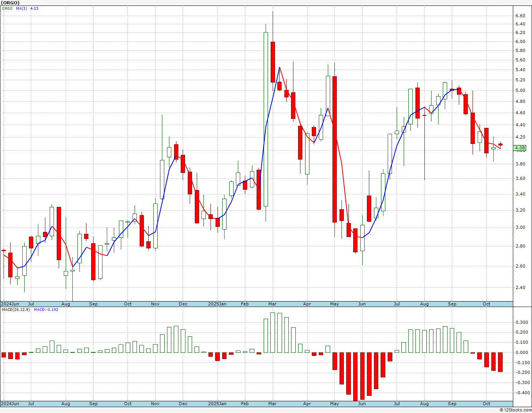532x413 pixels.
Task: Click "Mar" on the price chart date axis
Action: [272, 304]
